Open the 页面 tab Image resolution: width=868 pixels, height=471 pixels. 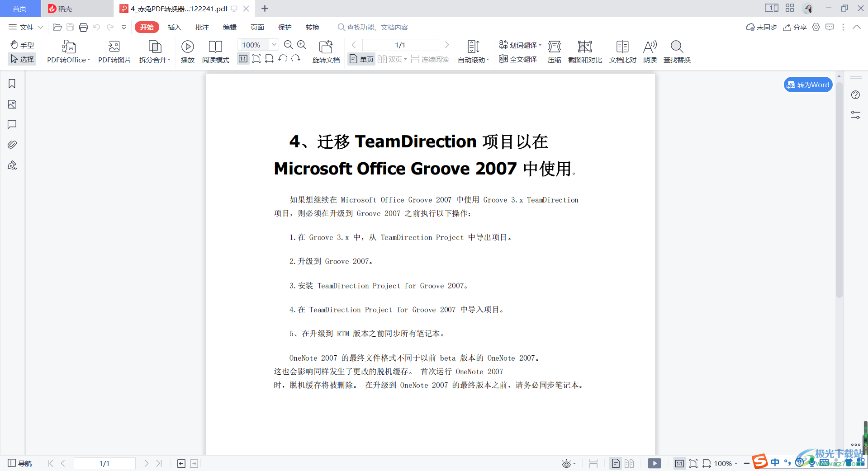257,27
